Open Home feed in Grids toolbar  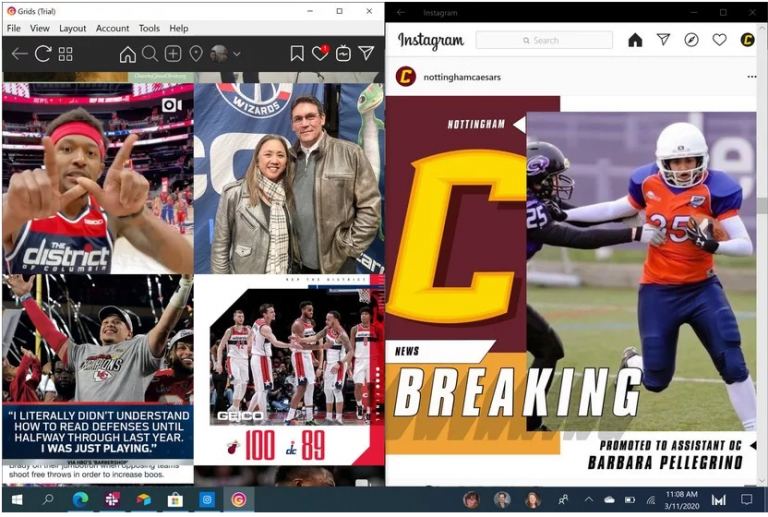click(128, 54)
